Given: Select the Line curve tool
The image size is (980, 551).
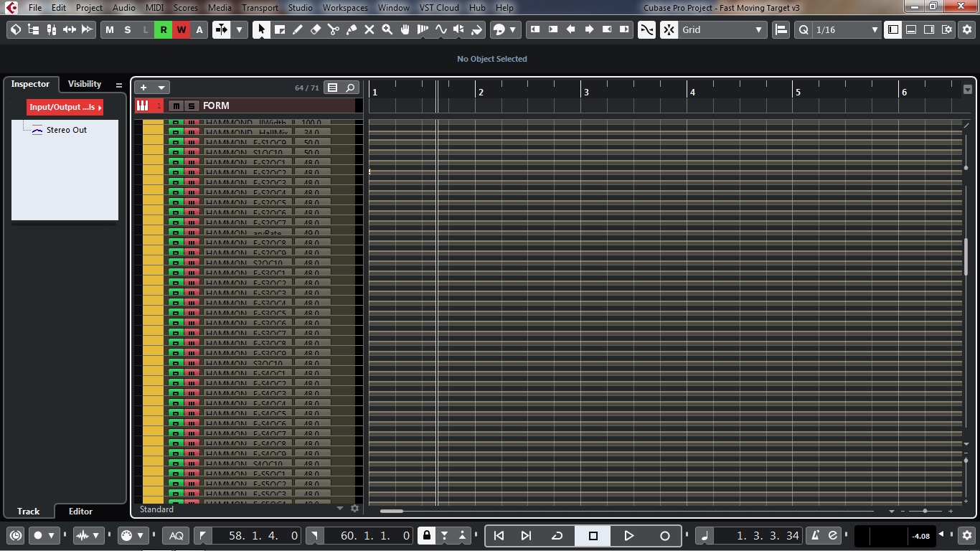Looking at the screenshot, I should coord(441,29).
